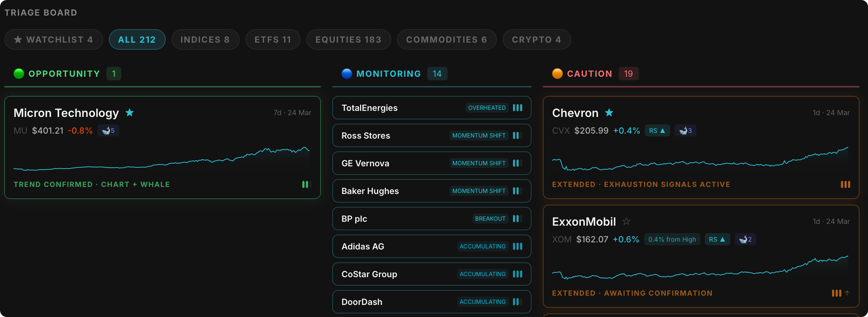
Task: Switch to the Indices 8 tab
Action: (205, 39)
